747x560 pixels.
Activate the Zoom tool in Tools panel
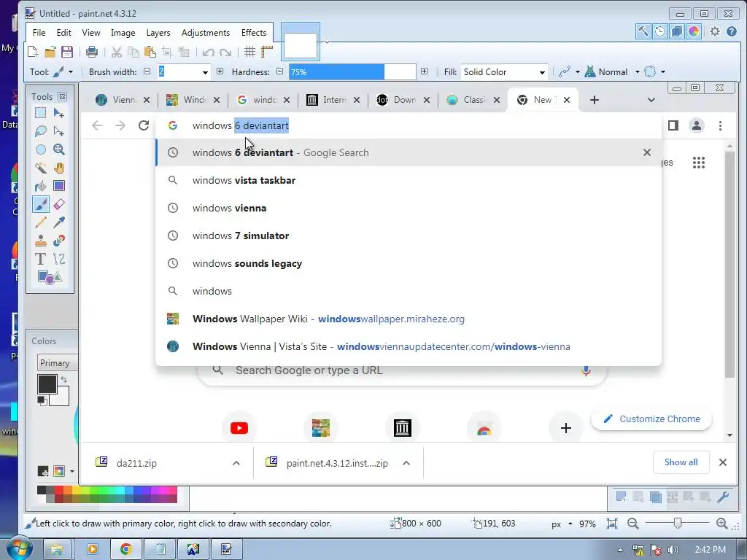[58, 149]
